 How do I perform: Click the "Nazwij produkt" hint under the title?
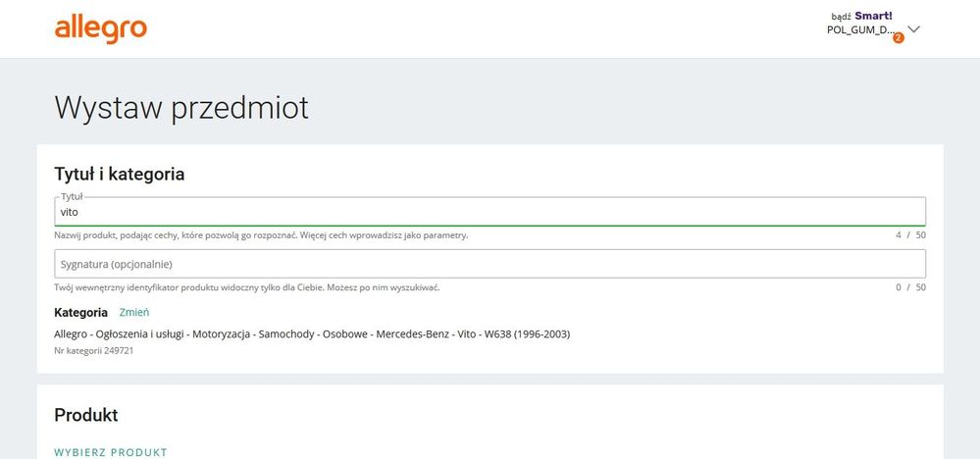(x=260, y=235)
